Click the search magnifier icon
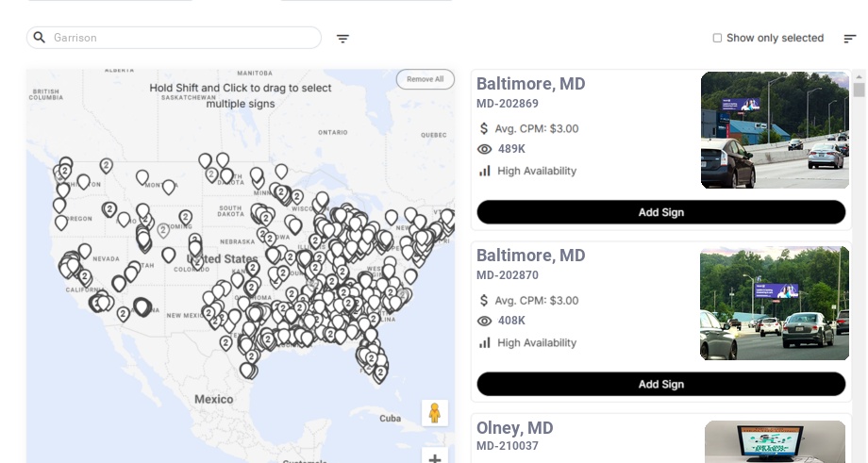 [40, 38]
